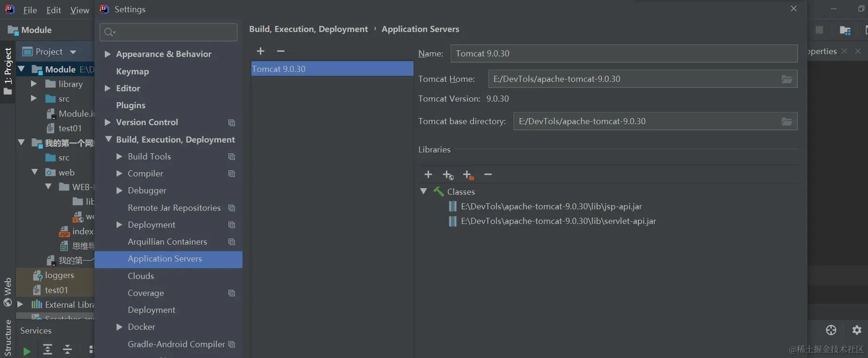Expand External Libraries in project tree

click(x=20, y=304)
